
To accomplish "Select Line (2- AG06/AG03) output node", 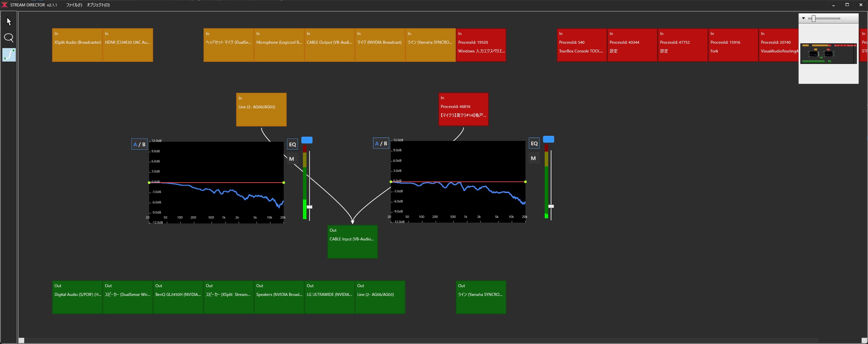I will click(x=380, y=297).
